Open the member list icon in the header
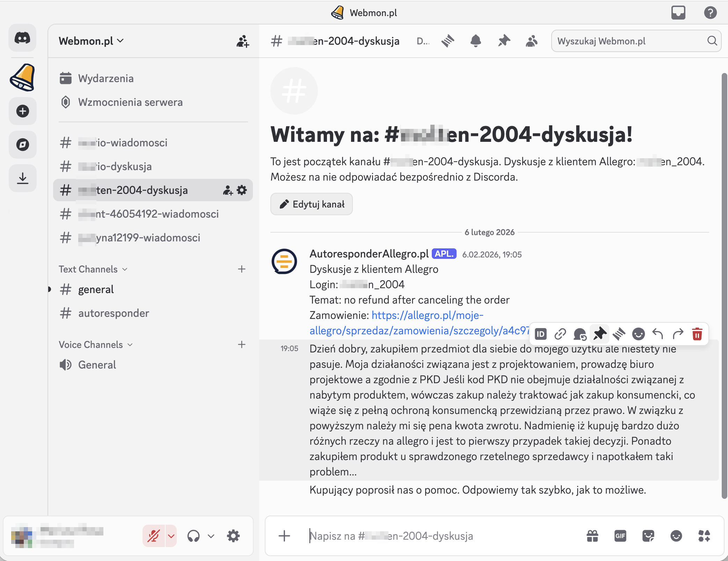 pyautogui.click(x=532, y=41)
